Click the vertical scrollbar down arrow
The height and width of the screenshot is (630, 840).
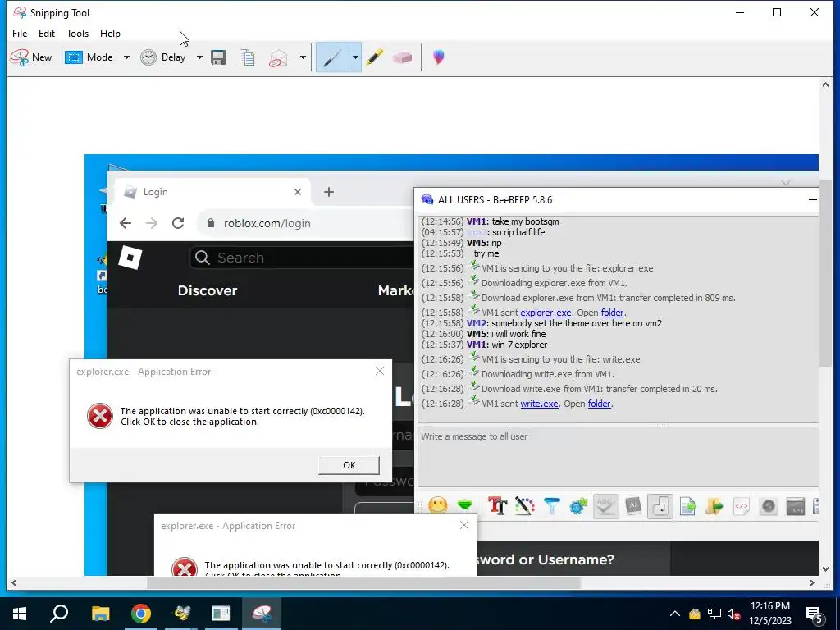tap(825, 569)
